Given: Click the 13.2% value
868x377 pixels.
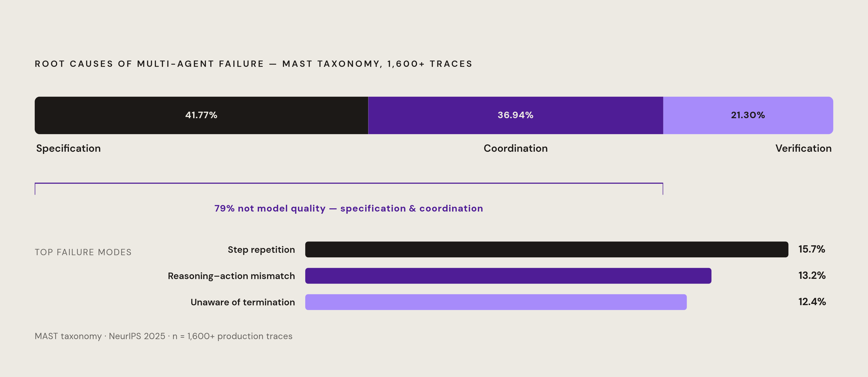Looking at the screenshot, I should pos(812,275).
